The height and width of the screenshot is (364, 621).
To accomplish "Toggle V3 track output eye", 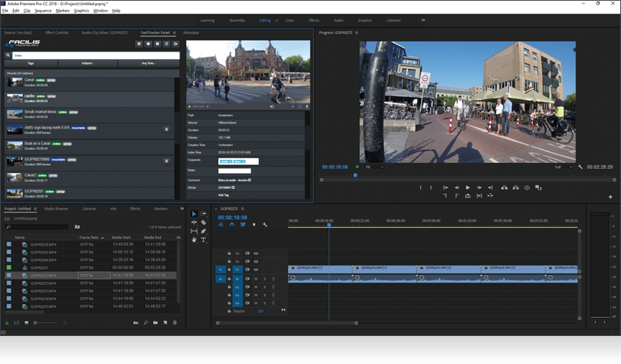I will (256, 253).
